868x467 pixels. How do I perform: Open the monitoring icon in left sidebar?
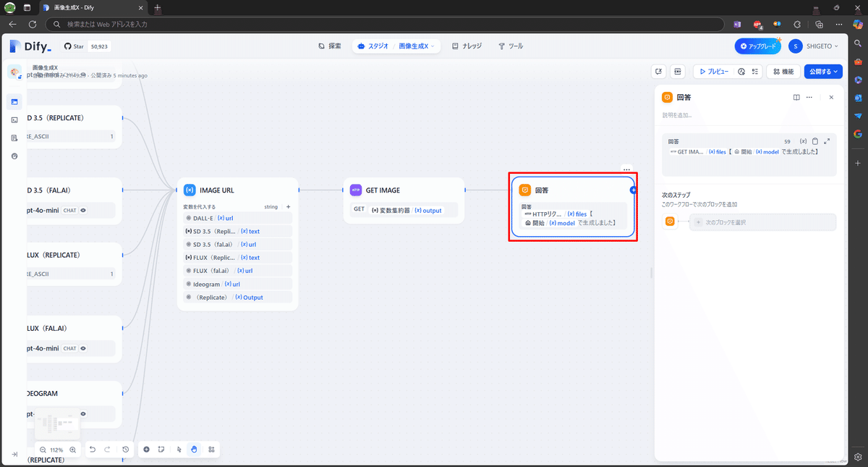coord(14,156)
